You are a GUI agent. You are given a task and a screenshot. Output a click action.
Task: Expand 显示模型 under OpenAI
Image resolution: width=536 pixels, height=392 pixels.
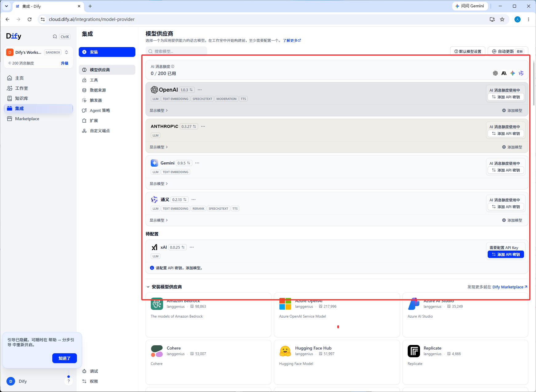159,110
